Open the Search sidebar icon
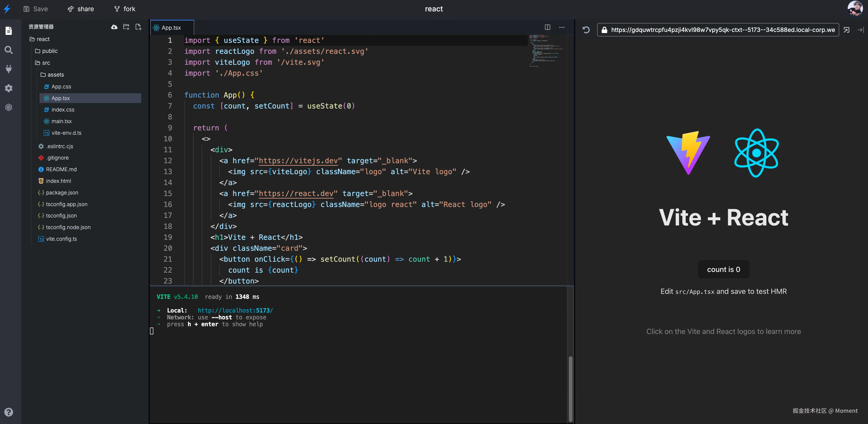Screen dimensions: 868x424 coord(9,50)
